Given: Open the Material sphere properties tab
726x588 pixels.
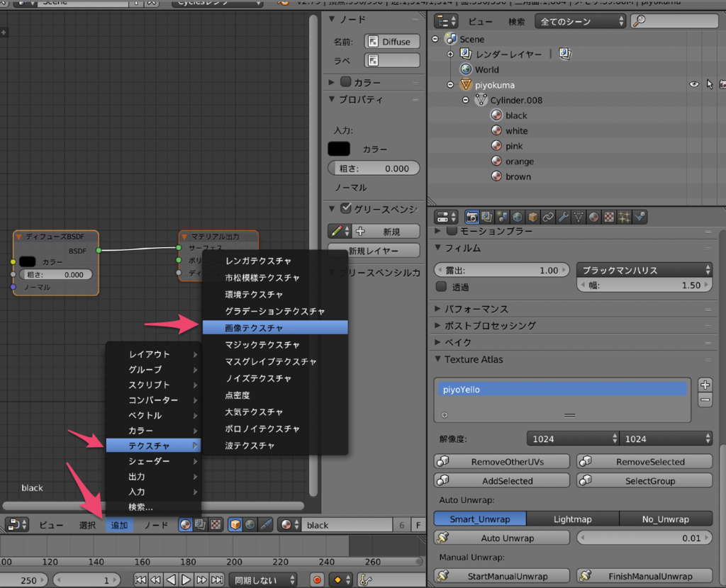Looking at the screenshot, I should pos(594,217).
